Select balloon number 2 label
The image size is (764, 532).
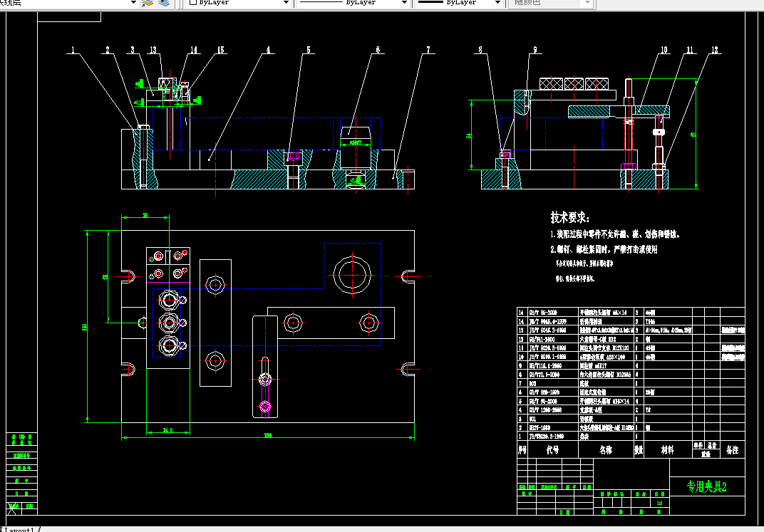[108, 50]
